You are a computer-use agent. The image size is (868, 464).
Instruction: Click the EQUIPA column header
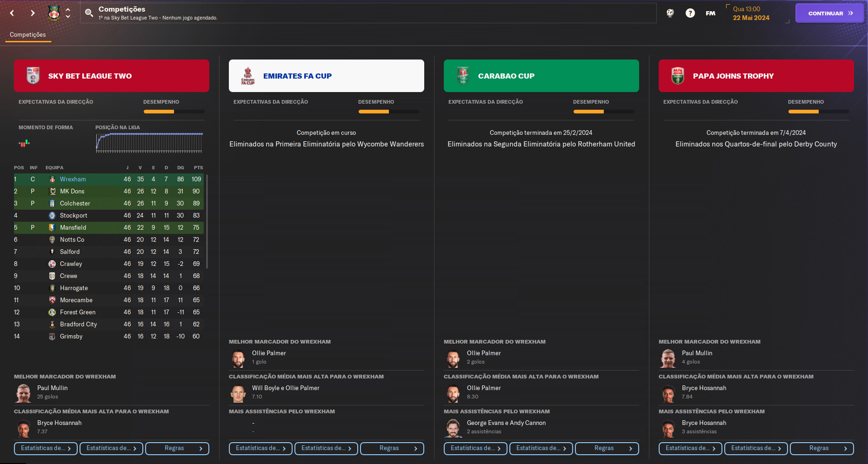tap(54, 168)
